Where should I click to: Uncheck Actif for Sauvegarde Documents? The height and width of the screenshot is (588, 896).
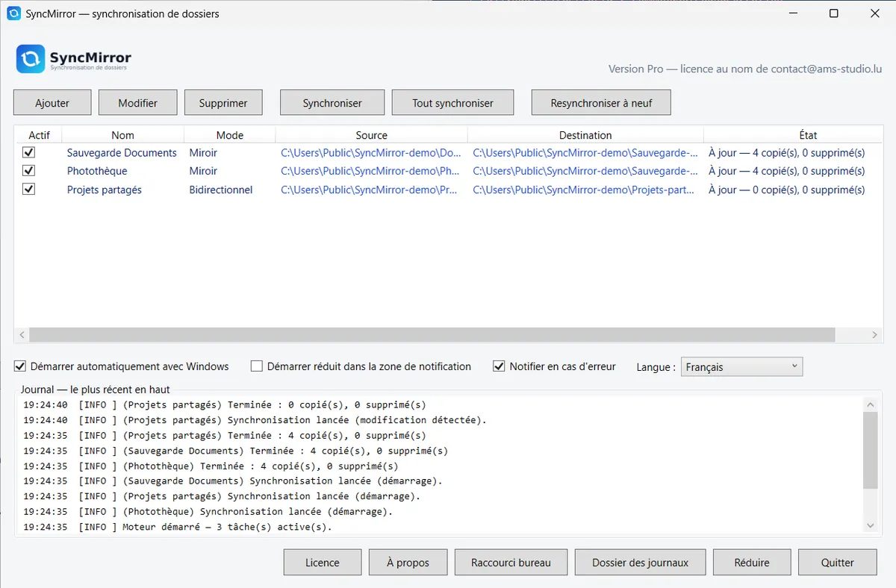[29, 152]
